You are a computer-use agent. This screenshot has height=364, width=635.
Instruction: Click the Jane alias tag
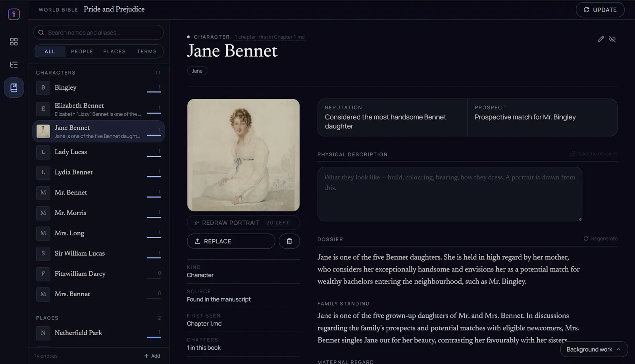pos(197,71)
